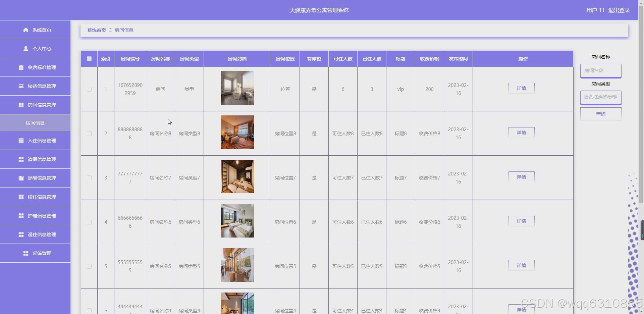Click the table icon beside 入住信息管理

click(x=21, y=141)
